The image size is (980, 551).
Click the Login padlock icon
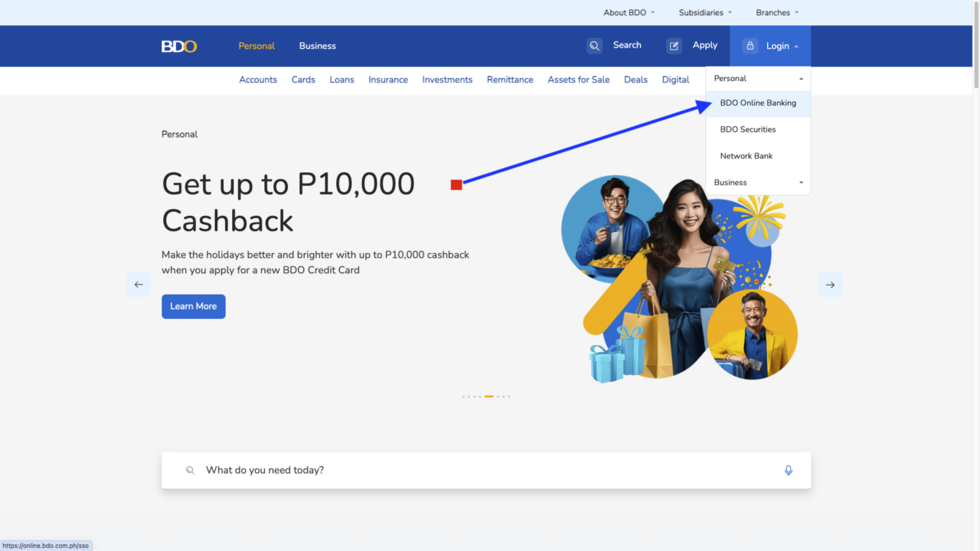pyautogui.click(x=750, y=46)
